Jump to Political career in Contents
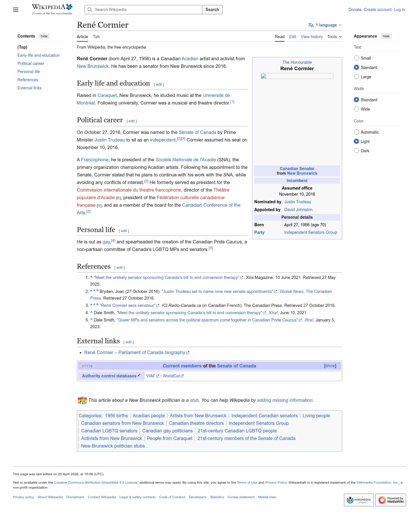This screenshot has width=419, height=532. pyautogui.click(x=31, y=63)
